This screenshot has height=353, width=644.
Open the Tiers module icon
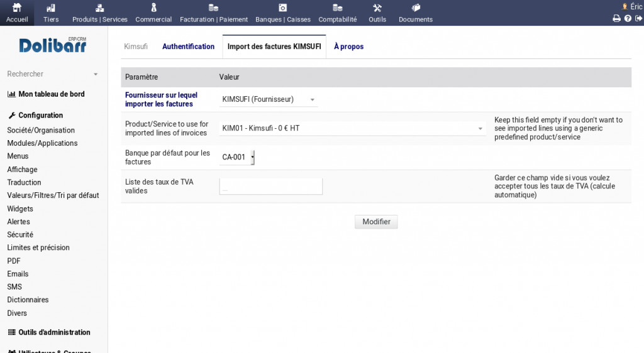(51, 8)
